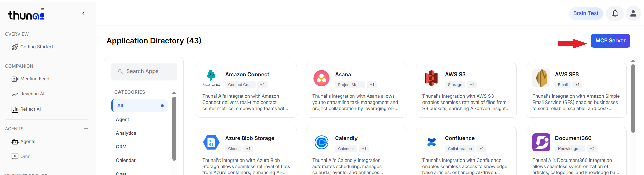Image resolution: width=644 pixels, height=175 pixels.
Task: Click the Application Directory (43) heading
Action: [x=154, y=41]
